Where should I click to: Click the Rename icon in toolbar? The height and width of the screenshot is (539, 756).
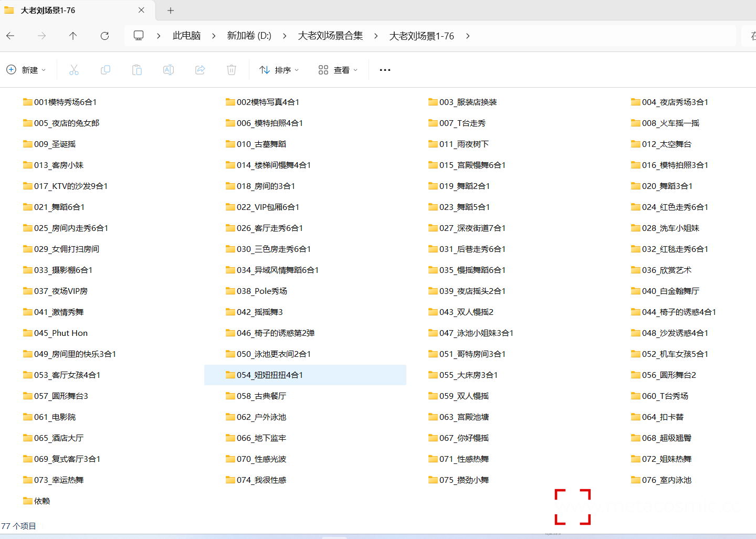point(169,70)
